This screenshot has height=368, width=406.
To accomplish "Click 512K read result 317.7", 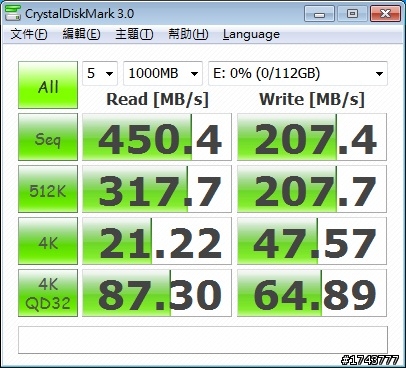I will (157, 189).
